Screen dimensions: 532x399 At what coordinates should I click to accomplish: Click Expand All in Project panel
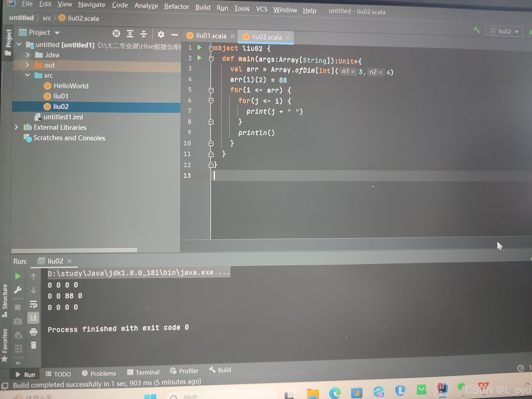pyautogui.click(x=130, y=34)
